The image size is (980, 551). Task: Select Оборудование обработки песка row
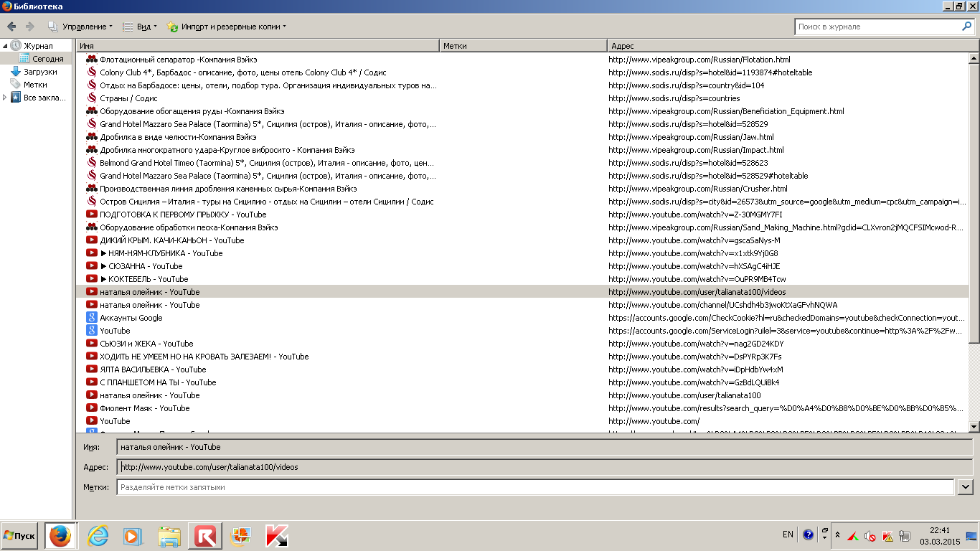point(522,227)
